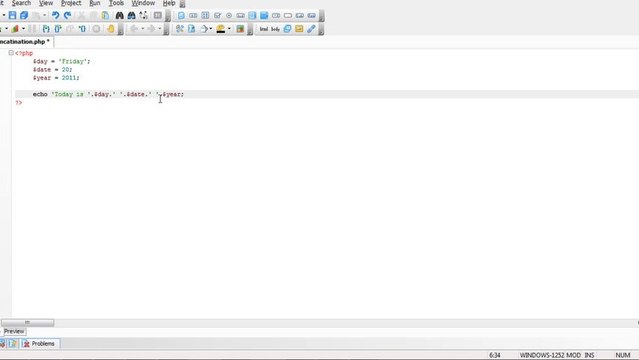Open the Project menu

click(x=71, y=3)
